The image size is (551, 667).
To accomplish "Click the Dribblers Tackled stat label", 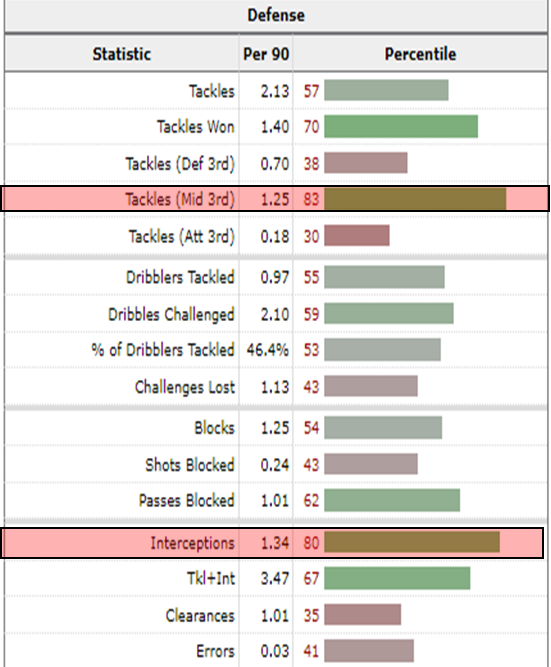I will (x=180, y=277).
